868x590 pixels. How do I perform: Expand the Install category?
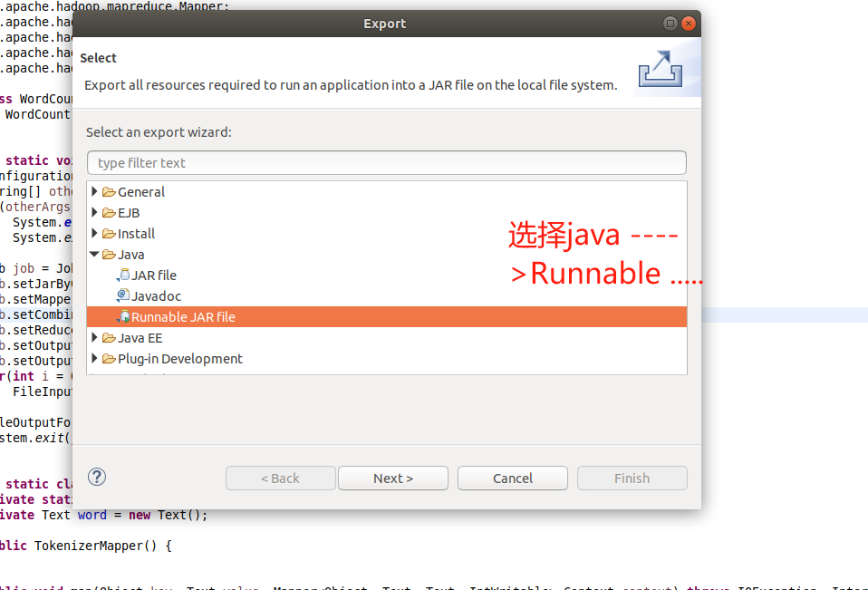[x=94, y=233]
